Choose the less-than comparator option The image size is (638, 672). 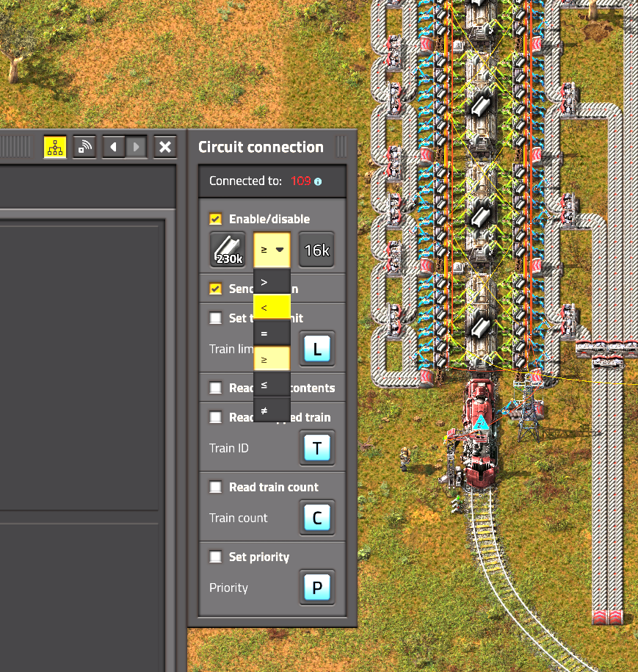pyautogui.click(x=272, y=307)
